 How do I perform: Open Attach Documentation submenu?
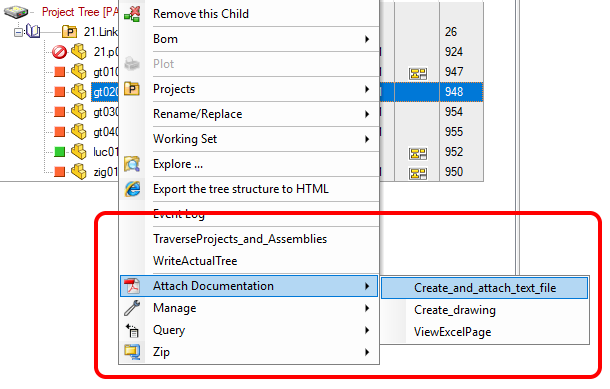(x=249, y=286)
